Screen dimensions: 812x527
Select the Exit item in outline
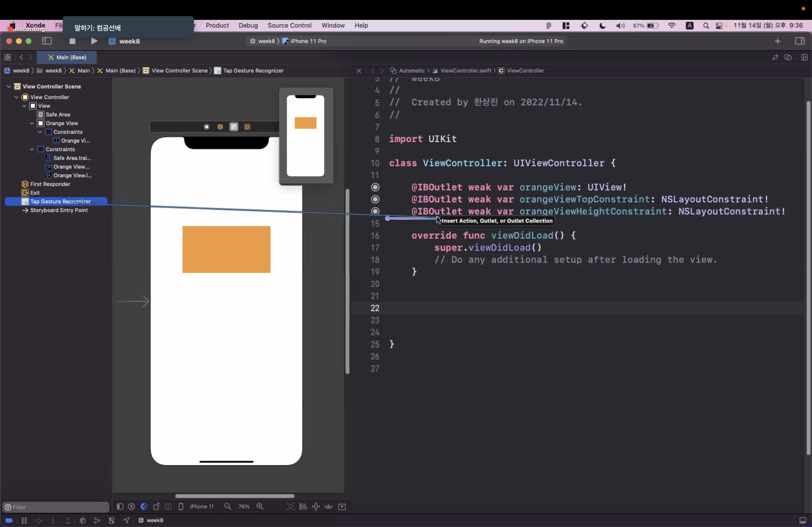click(35, 193)
